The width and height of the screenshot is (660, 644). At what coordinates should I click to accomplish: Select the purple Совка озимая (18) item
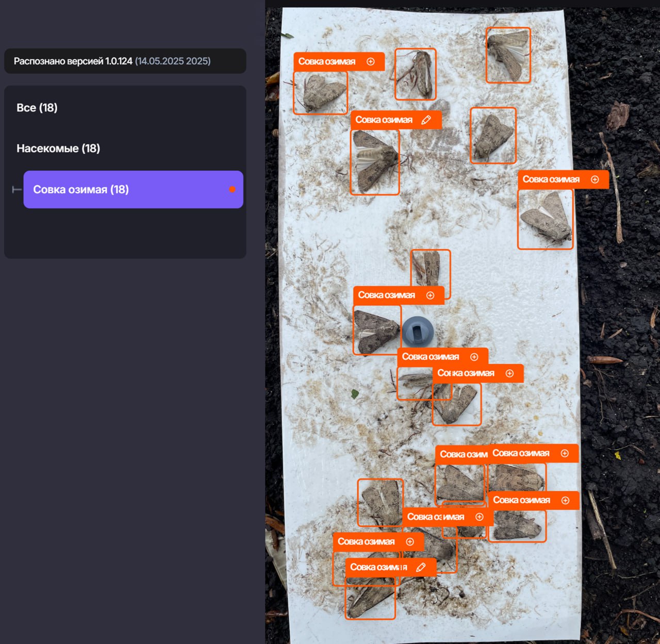click(133, 190)
